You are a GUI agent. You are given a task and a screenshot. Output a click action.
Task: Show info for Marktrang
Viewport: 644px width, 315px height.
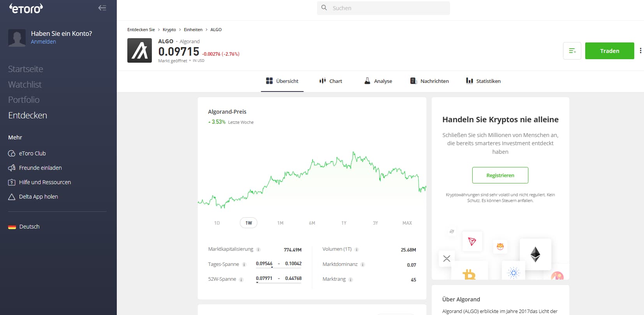(350, 280)
